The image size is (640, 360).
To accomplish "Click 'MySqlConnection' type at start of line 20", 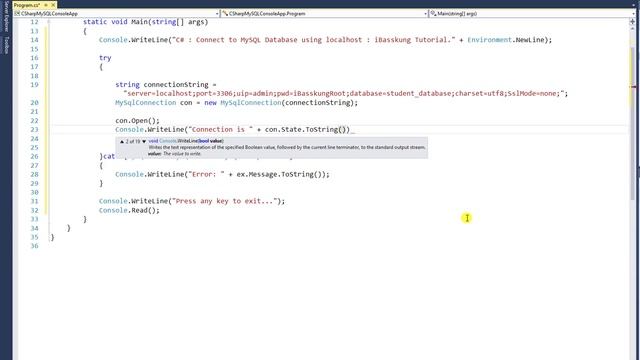I will 146,102.
